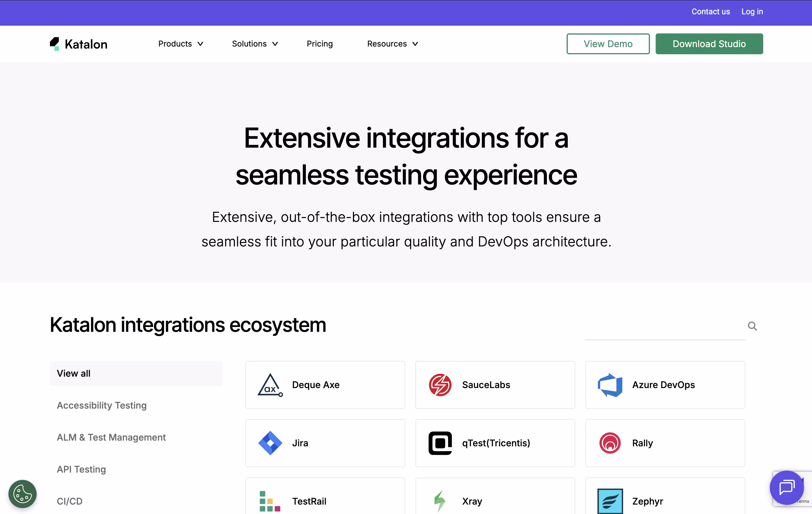This screenshot has width=812, height=514.
Task: Open the cookie preferences icon
Action: pos(22,494)
